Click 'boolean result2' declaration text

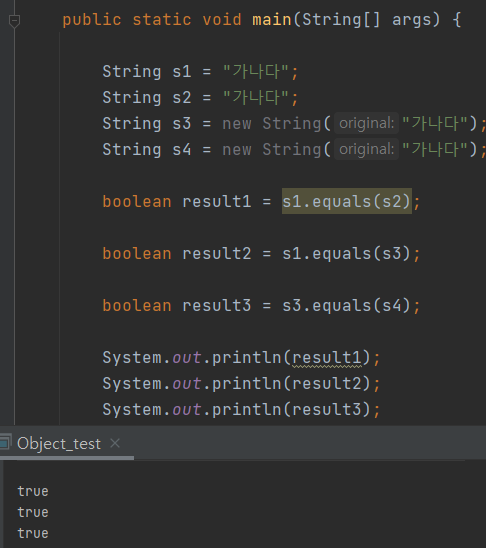pyautogui.click(x=177, y=253)
